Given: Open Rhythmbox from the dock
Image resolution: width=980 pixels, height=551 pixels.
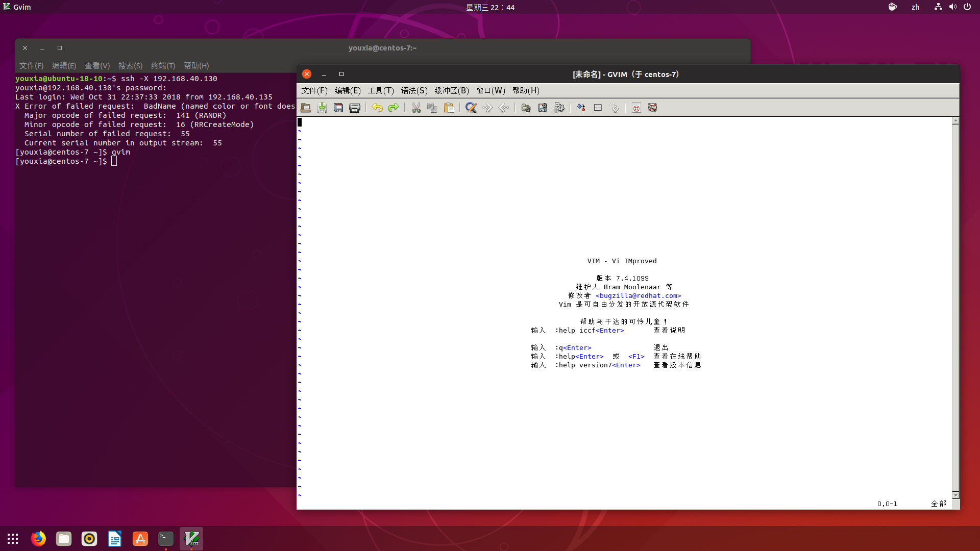Looking at the screenshot, I should pos(89,539).
